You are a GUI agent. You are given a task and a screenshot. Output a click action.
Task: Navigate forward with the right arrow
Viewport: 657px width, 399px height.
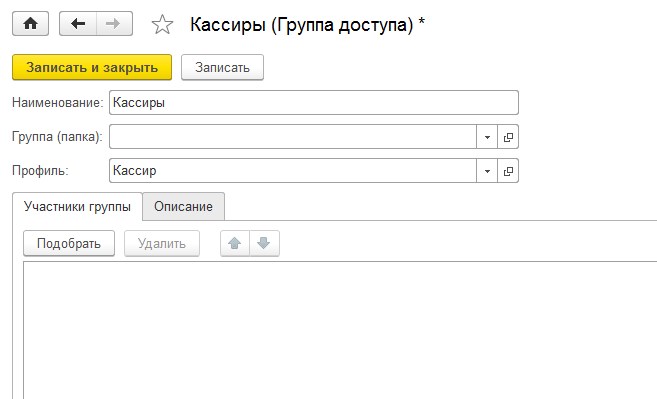(114, 24)
